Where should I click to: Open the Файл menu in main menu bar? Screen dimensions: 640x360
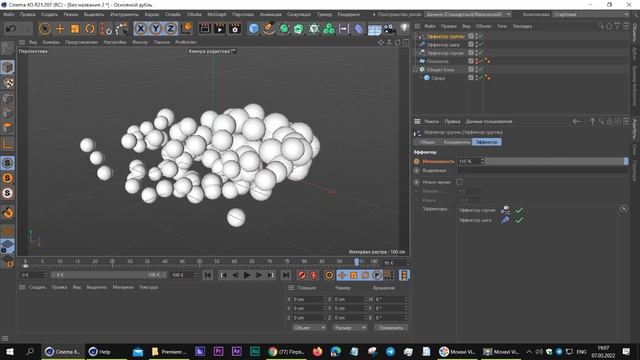tap(9, 14)
